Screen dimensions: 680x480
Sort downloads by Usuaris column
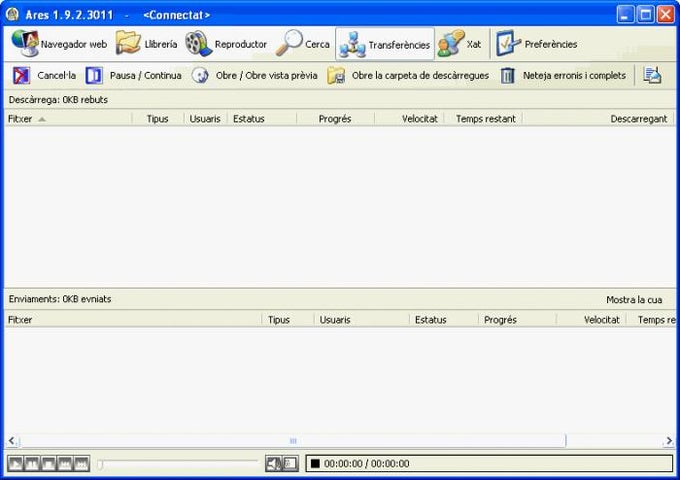(206, 118)
